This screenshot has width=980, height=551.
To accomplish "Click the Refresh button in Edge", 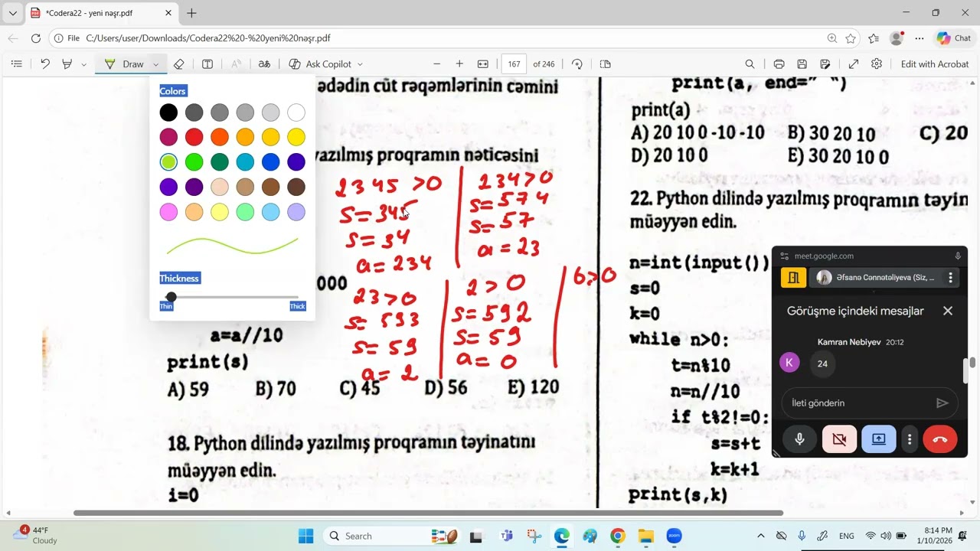I will tap(36, 38).
